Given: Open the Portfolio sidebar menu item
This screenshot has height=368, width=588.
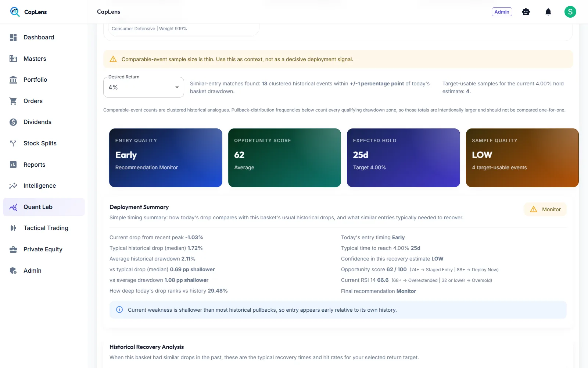Looking at the screenshot, I should tap(44, 80).
